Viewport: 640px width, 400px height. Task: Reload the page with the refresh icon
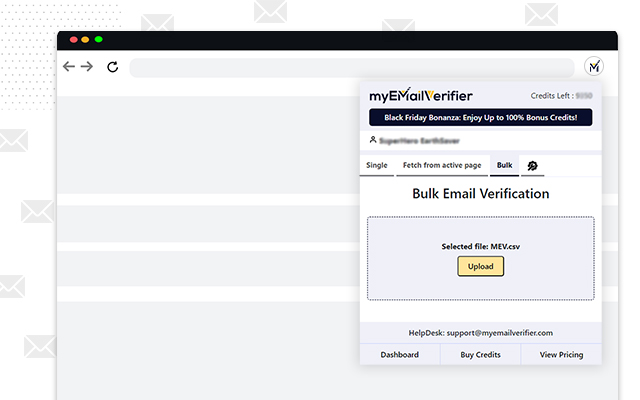coord(113,67)
